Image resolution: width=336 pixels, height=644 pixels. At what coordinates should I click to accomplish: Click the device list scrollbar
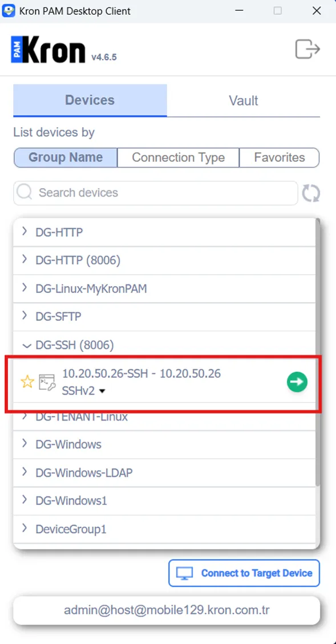click(x=318, y=352)
